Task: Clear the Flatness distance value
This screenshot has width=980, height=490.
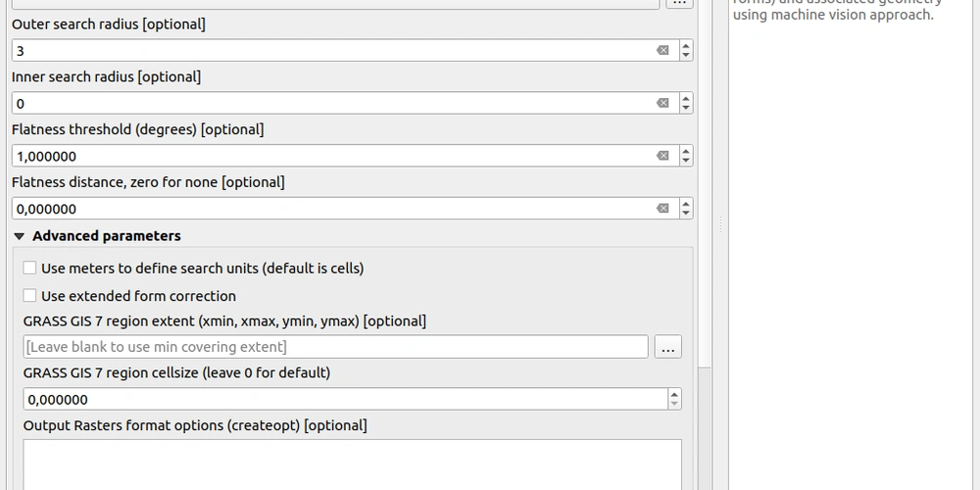Action: 662,209
